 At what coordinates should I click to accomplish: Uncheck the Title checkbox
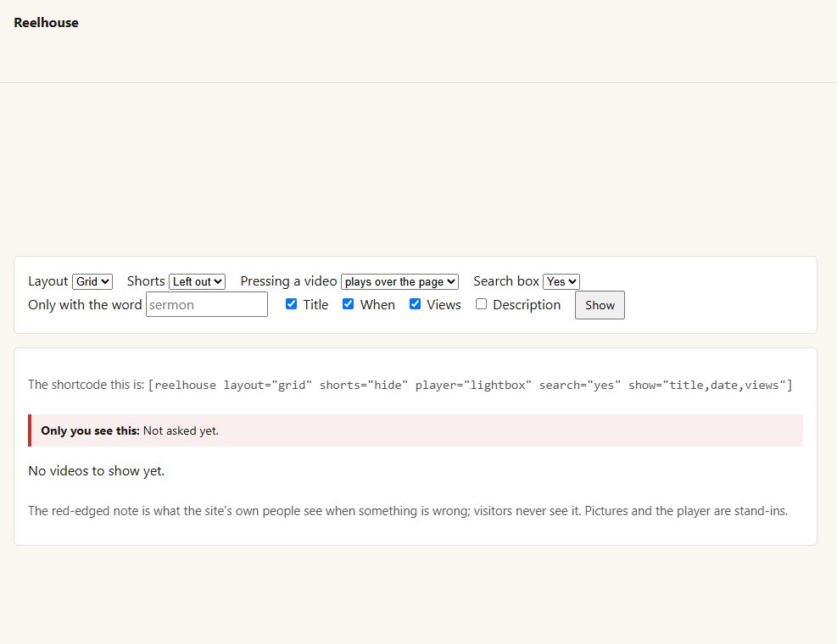click(291, 304)
